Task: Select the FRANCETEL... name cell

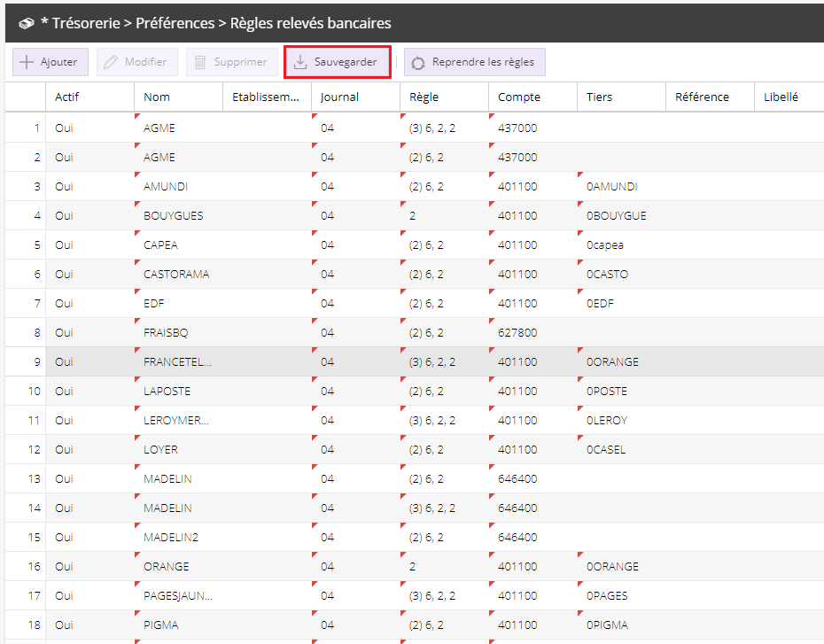Action: [x=179, y=362]
